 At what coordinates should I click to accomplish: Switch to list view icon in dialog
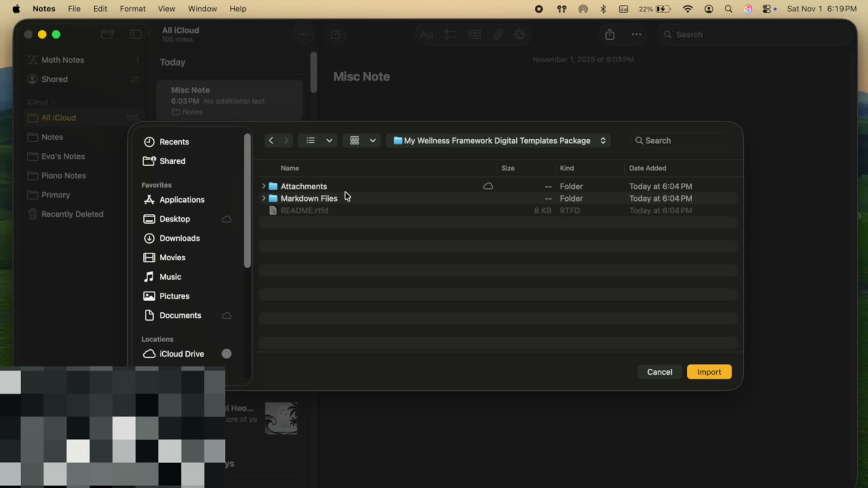point(310,141)
